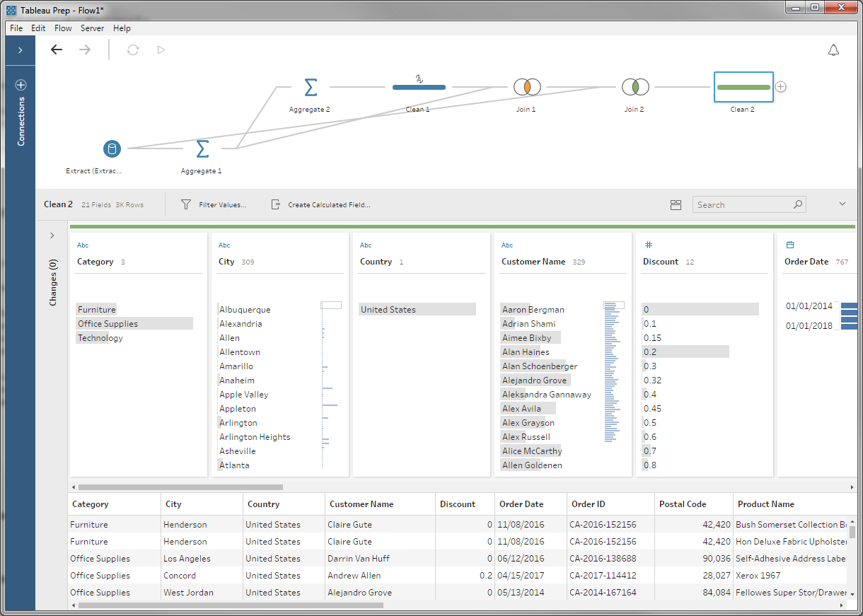
Task: Select Furniture value in Category card
Action: point(97,309)
